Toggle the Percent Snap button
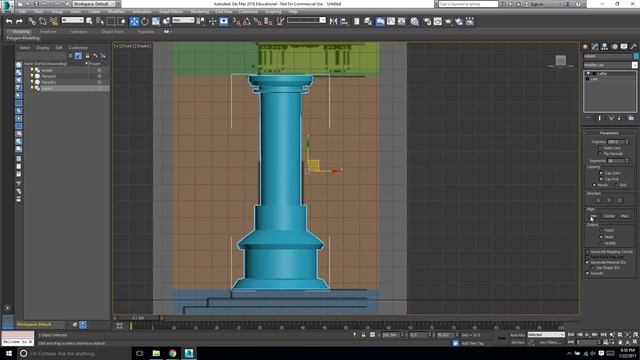Viewport: 640px width, 360px height. pyautogui.click(x=257, y=21)
